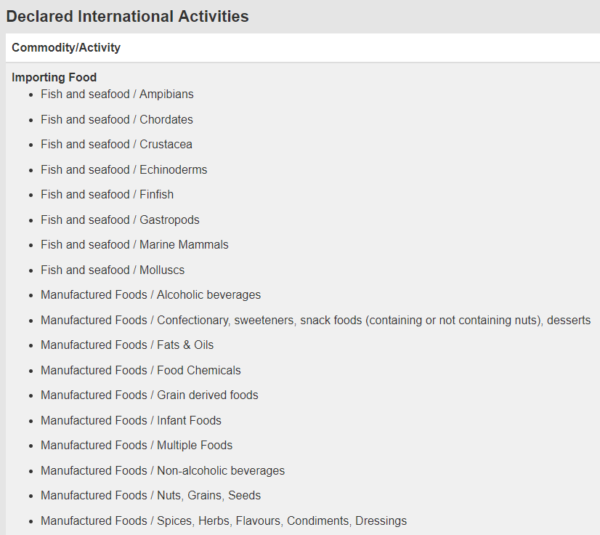The width and height of the screenshot is (600, 535).
Task: Click the Fish and seafood / Finfish entry
Action: 107,195
